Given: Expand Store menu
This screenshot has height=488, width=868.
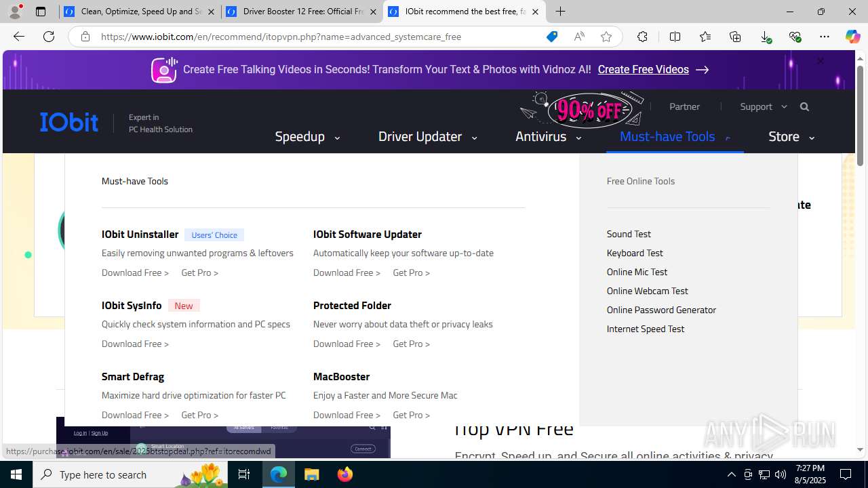Looking at the screenshot, I should click(791, 136).
